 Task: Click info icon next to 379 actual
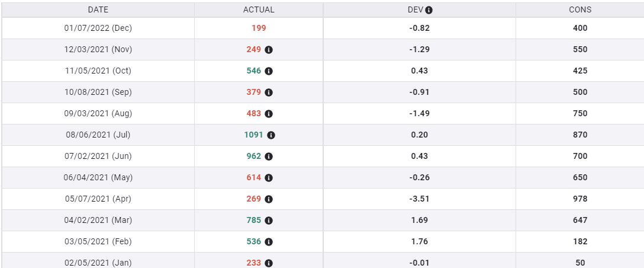point(269,92)
